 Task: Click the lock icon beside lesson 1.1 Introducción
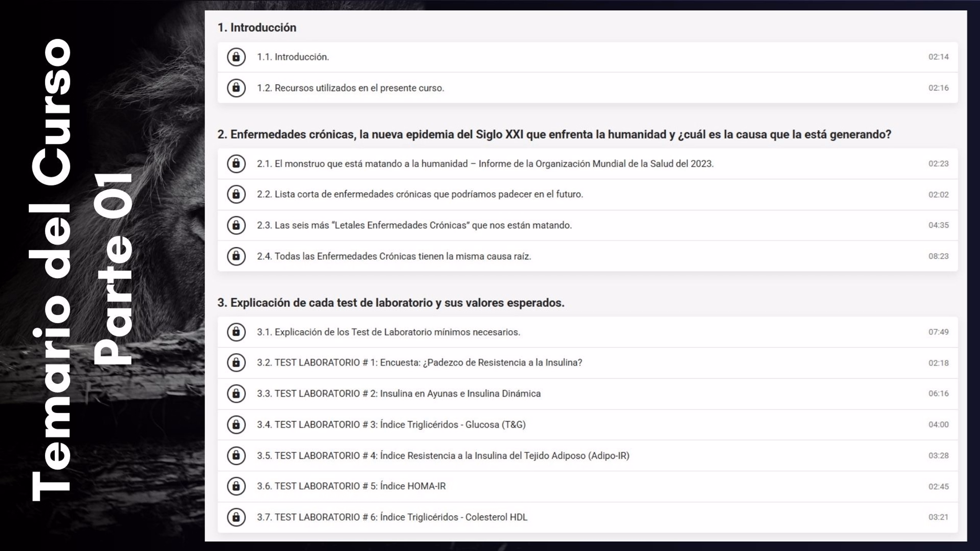[x=236, y=57]
